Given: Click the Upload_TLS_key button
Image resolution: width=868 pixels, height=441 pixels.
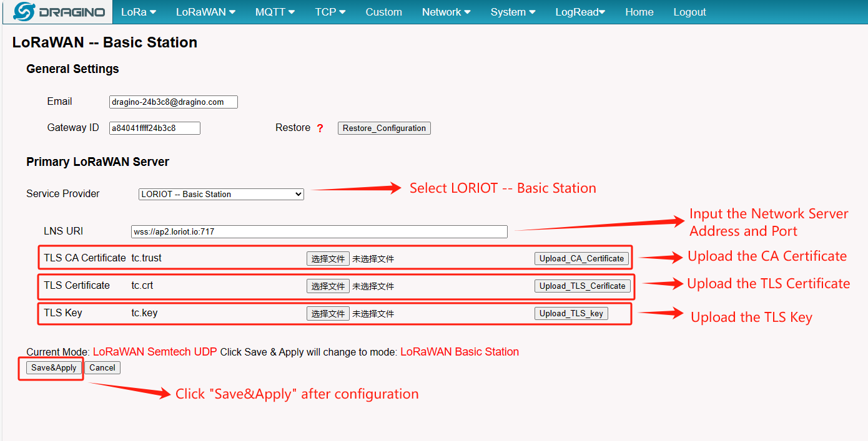Looking at the screenshot, I should [x=571, y=313].
